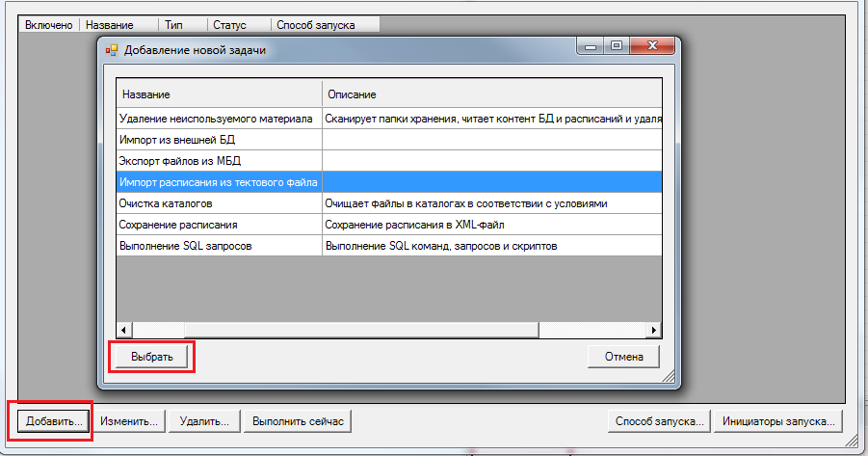The width and height of the screenshot is (868, 456).
Task: Click the horizontal scrollbar right arrow
Action: [x=654, y=330]
